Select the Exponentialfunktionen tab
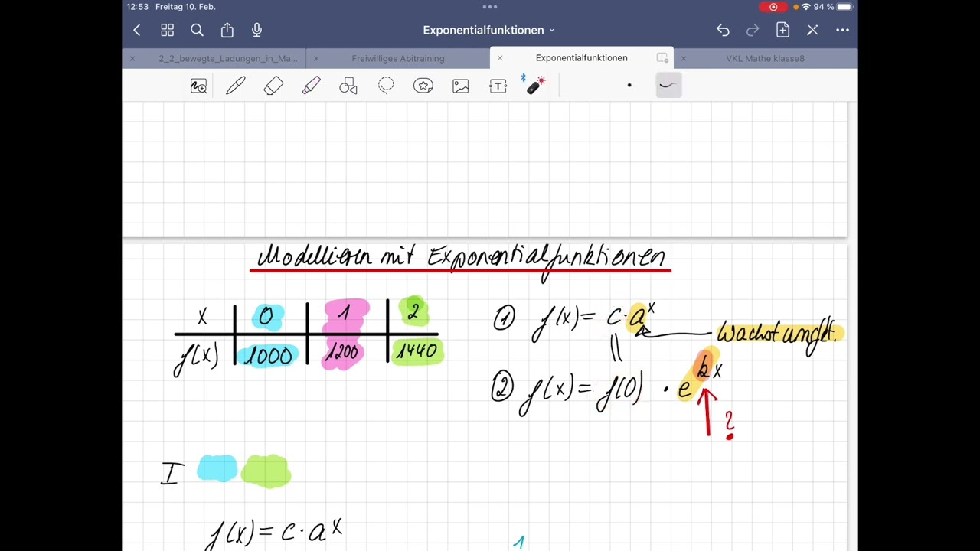The width and height of the screenshot is (980, 551). point(581,58)
